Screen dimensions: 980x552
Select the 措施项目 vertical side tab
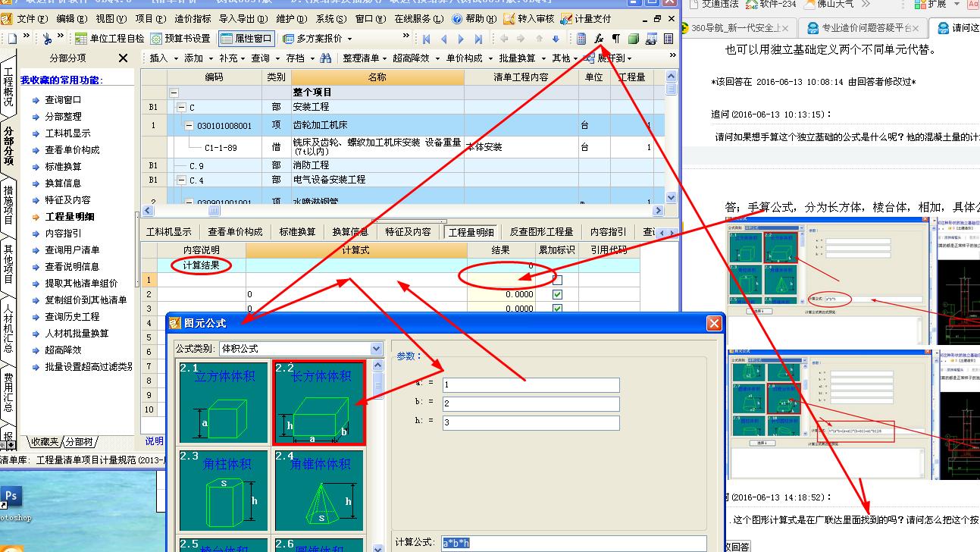coord(8,205)
